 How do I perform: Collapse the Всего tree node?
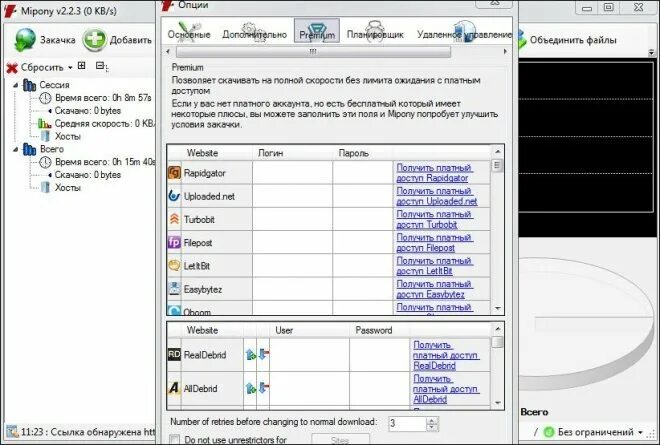(x=16, y=149)
